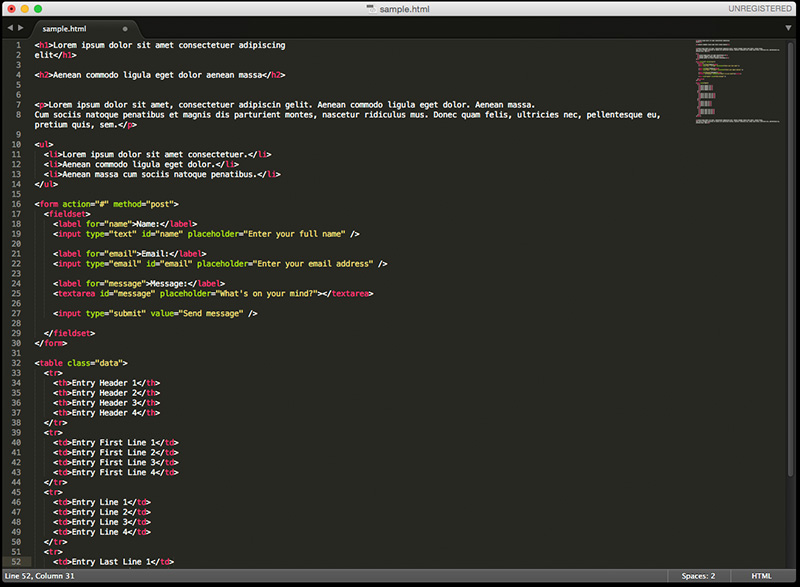Open the tab list dropdown arrow
Image resolution: width=800 pixels, height=587 pixels.
pos(788,28)
